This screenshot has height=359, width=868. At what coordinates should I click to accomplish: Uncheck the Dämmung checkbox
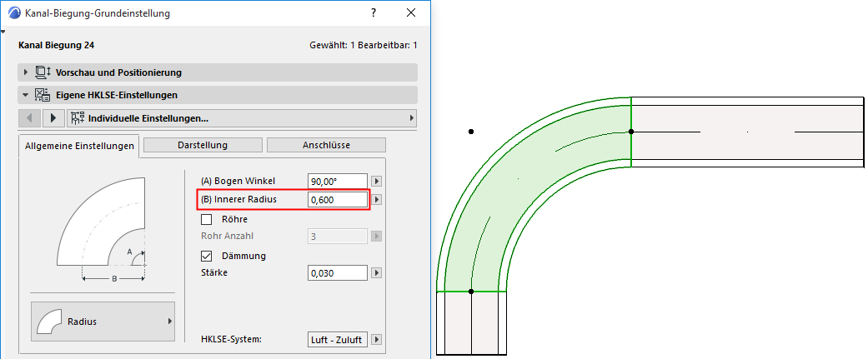click(207, 256)
